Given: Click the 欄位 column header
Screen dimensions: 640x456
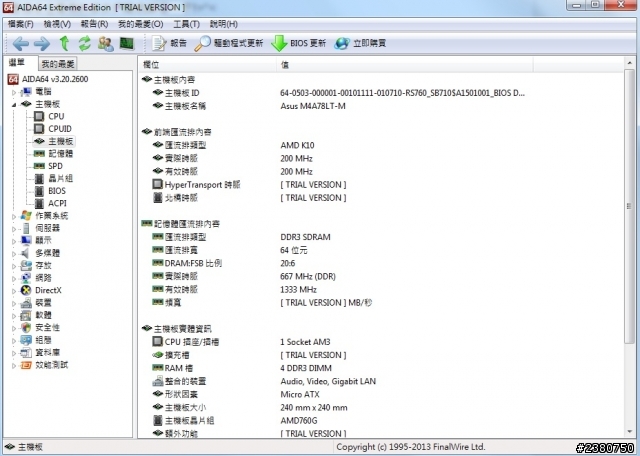Looking at the screenshot, I should pyautogui.click(x=207, y=65).
